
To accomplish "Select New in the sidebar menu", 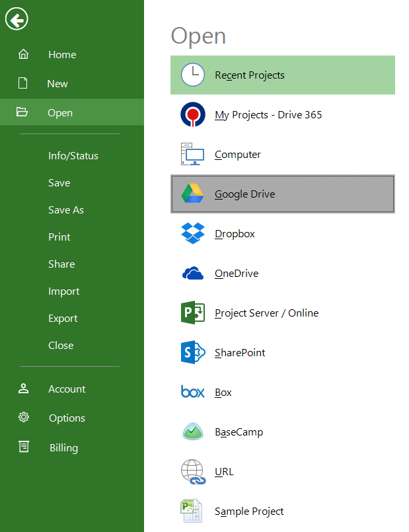I will click(57, 84).
